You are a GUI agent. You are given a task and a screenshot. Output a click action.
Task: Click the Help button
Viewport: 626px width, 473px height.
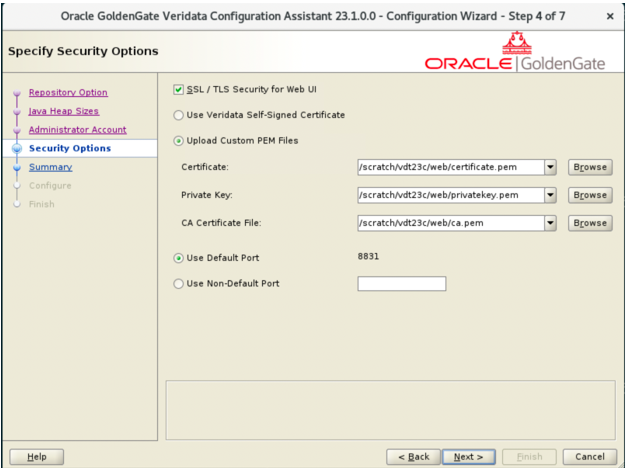37,457
